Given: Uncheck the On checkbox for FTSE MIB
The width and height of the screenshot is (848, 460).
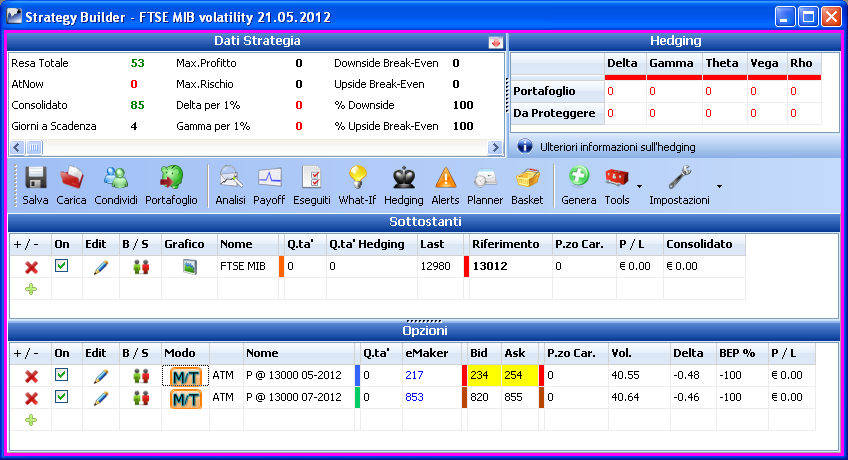Looking at the screenshot, I should click(x=62, y=265).
